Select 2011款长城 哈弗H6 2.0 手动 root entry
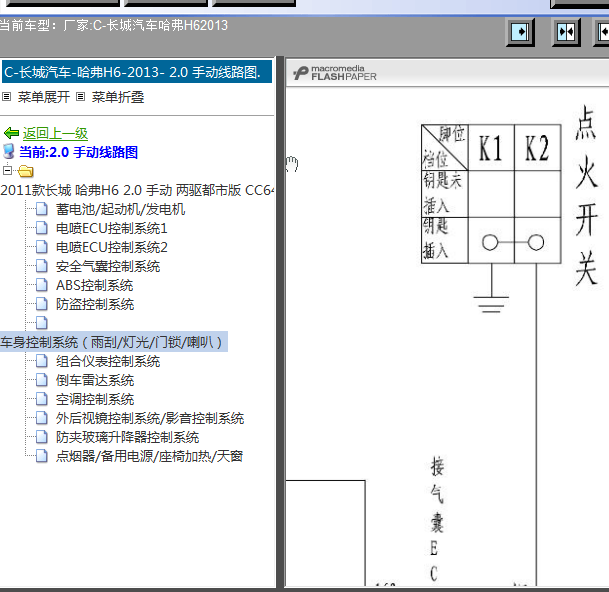Viewport: 609px width, 592px height. coord(137,190)
